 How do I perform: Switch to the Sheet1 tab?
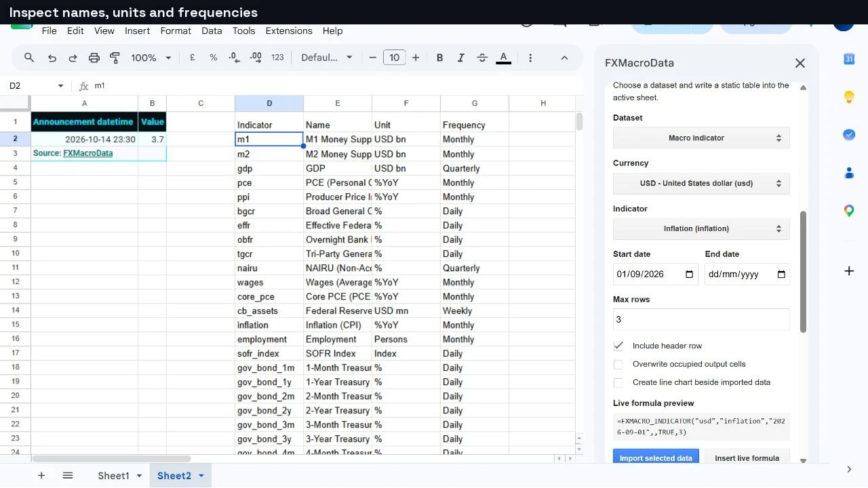[x=113, y=476]
